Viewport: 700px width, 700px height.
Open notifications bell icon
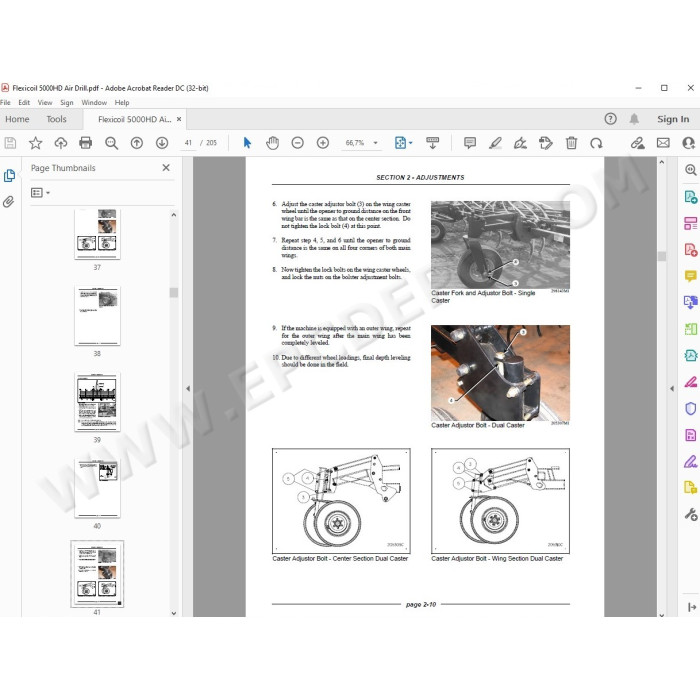tap(634, 119)
